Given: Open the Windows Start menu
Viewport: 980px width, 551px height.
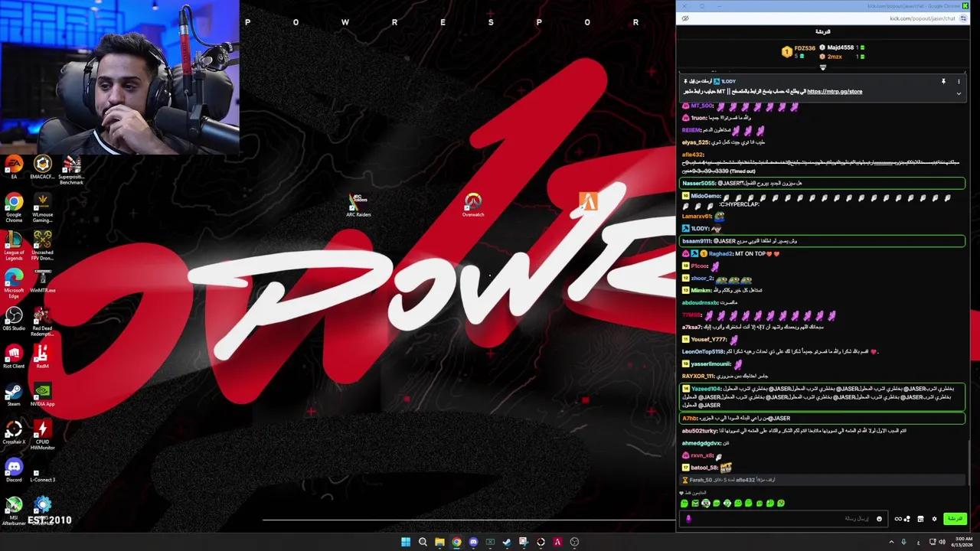Looking at the screenshot, I should click(x=406, y=542).
